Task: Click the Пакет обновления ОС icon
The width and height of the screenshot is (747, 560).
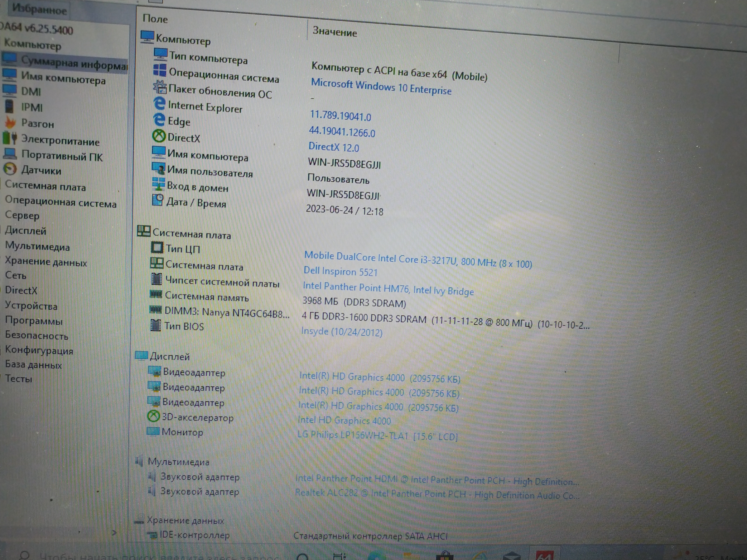Action: [160, 87]
